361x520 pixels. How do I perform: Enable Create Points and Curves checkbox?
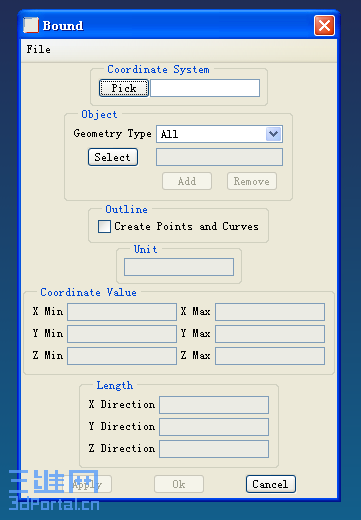104,226
